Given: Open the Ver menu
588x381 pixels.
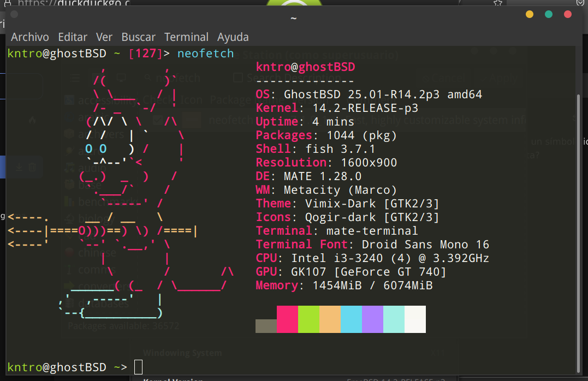Looking at the screenshot, I should click(x=104, y=37).
